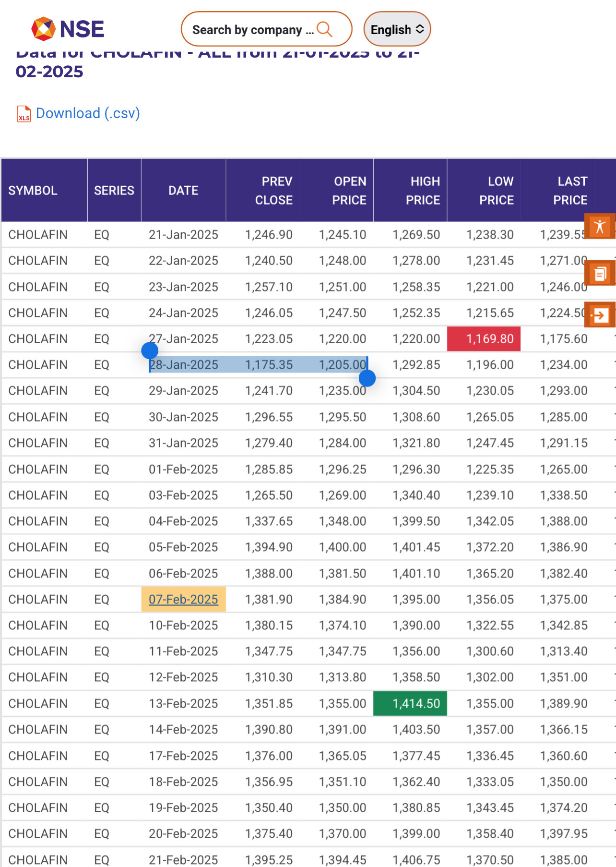Click the Download (.csv) link

[x=88, y=113]
